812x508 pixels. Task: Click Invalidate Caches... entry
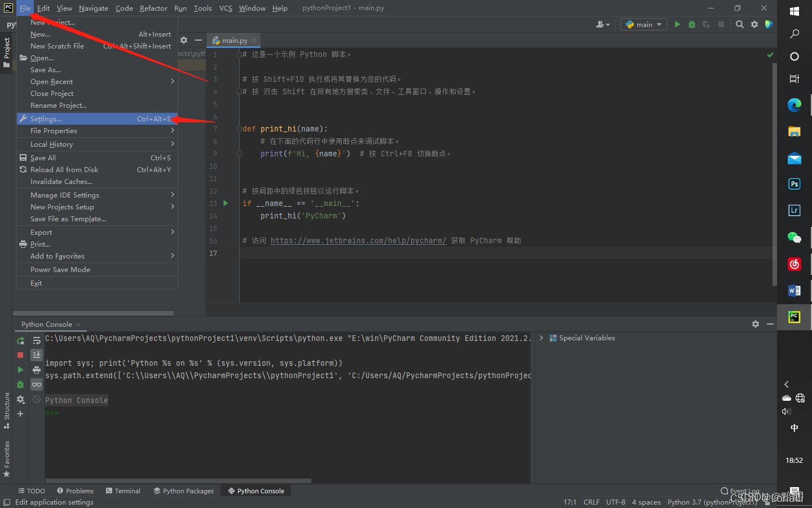[97, 181]
